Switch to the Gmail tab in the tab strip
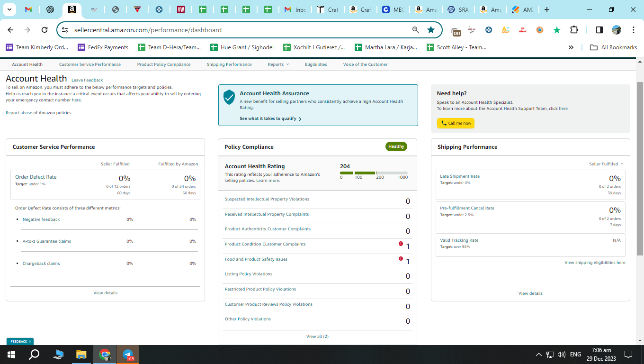Screen dimensions: 644x364 point(28,9)
